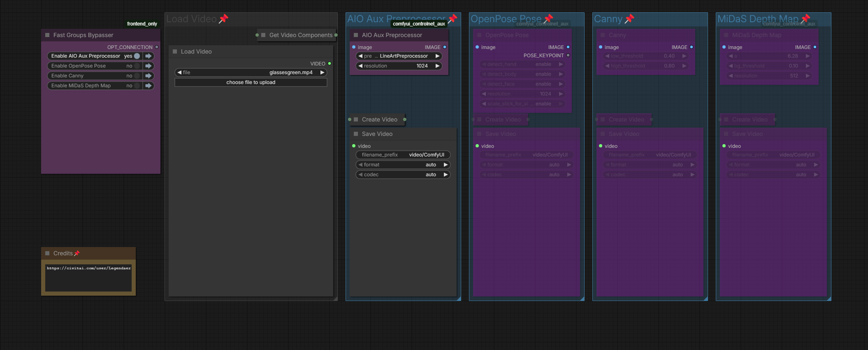Screen dimensions: 868x350
Task: Change the Save Video format option
Action: click(x=403, y=165)
